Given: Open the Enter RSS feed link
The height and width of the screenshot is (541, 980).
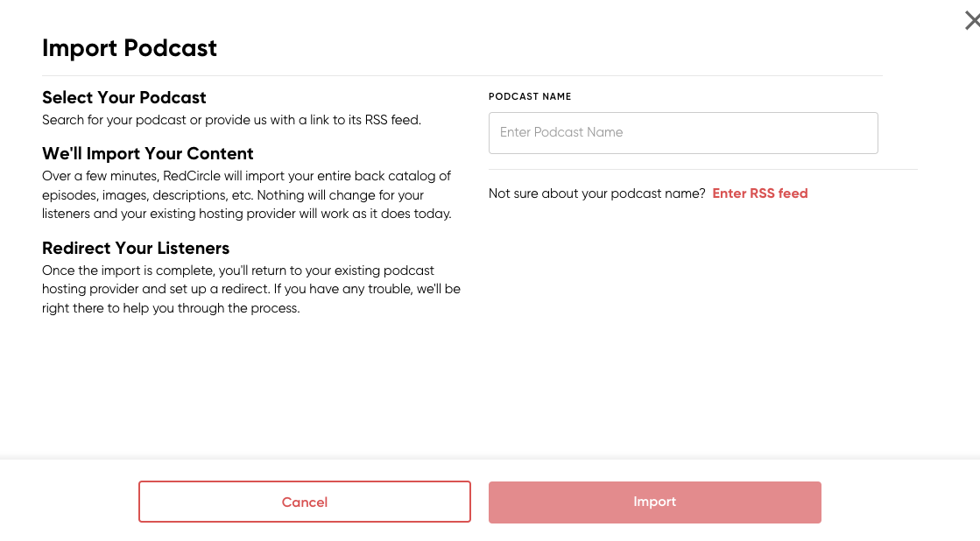Looking at the screenshot, I should pyautogui.click(x=760, y=193).
